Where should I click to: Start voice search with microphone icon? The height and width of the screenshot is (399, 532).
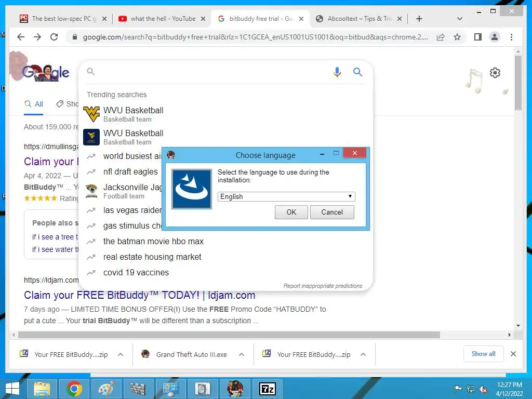click(337, 72)
